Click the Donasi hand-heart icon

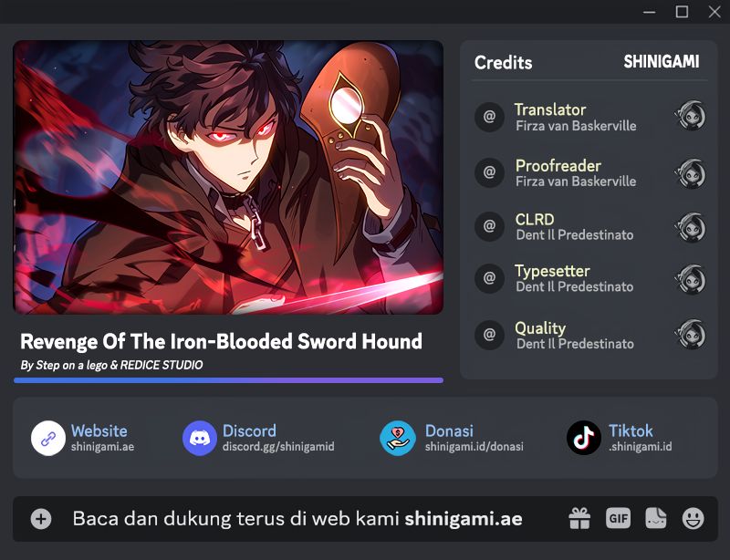coord(398,438)
